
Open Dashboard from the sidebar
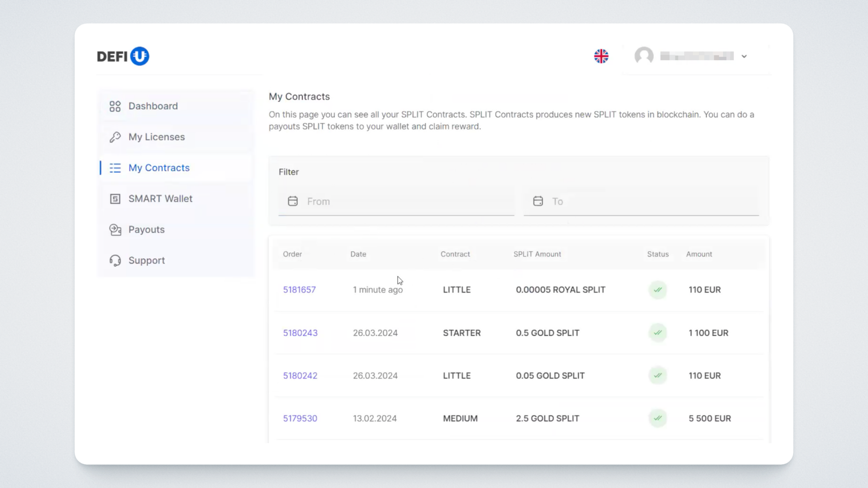pyautogui.click(x=153, y=106)
